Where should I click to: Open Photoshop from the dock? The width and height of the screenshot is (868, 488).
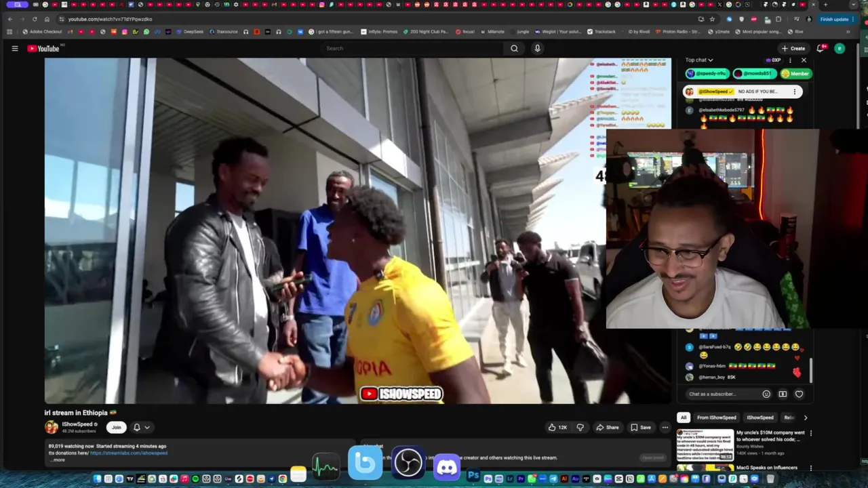[x=473, y=476]
